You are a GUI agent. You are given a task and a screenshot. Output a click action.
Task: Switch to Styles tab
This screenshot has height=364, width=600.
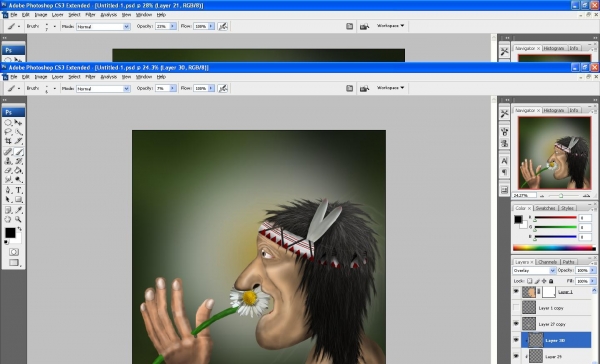[567, 208]
